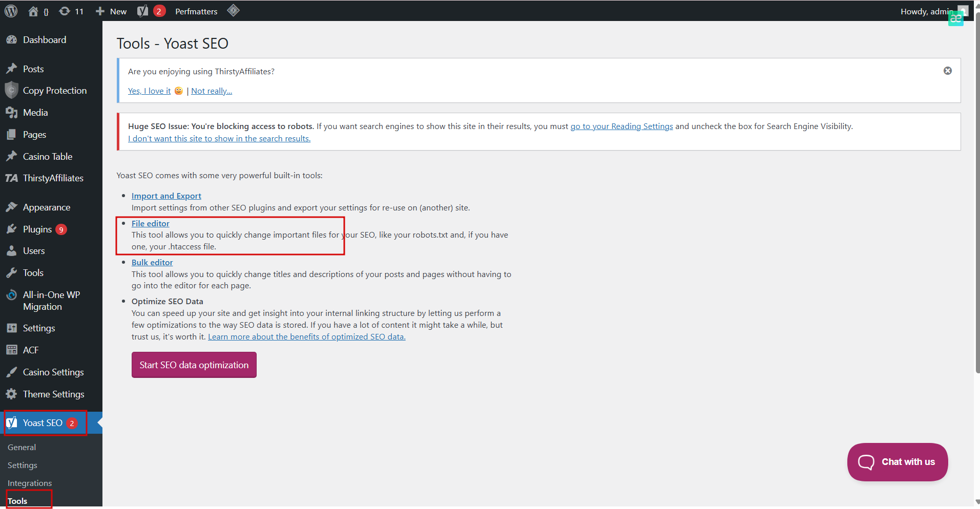Image resolution: width=980 pixels, height=509 pixels.
Task: Click the All-in-One WP Migration icon
Action: [x=11, y=295]
